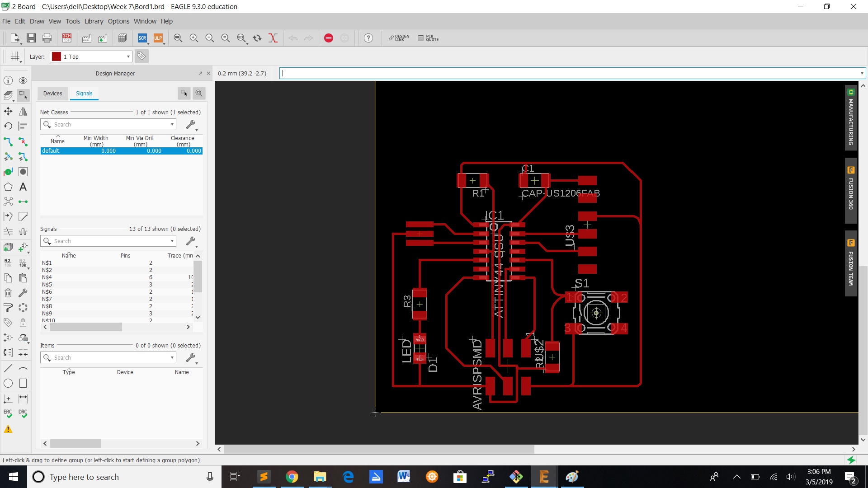Open the Tools menu

point(73,21)
